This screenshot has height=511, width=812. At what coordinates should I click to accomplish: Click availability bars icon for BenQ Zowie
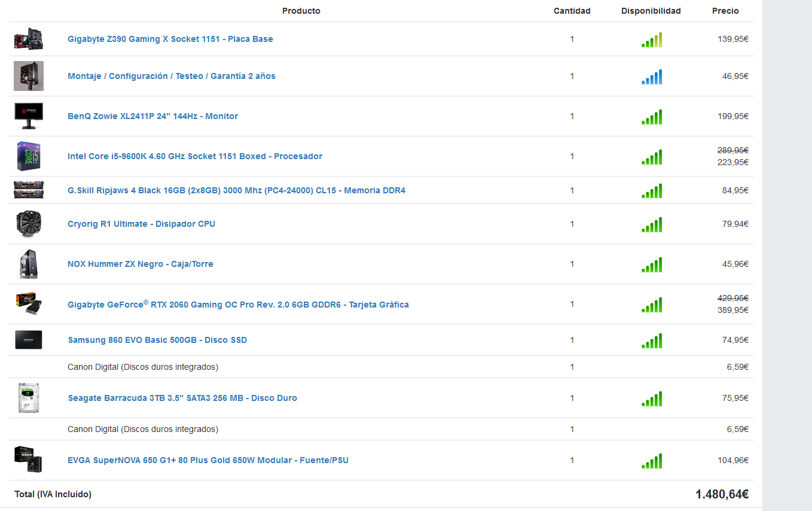(x=652, y=117)
